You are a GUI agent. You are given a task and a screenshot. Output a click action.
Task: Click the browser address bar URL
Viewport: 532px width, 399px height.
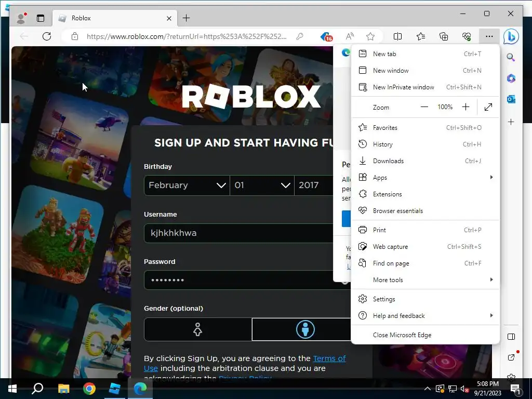point(187,36)
